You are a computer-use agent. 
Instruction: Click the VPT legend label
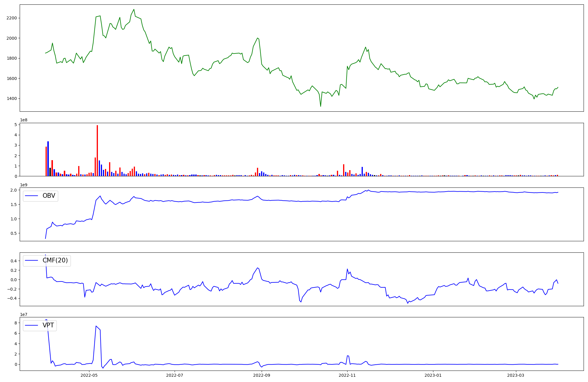pos(48,325)
